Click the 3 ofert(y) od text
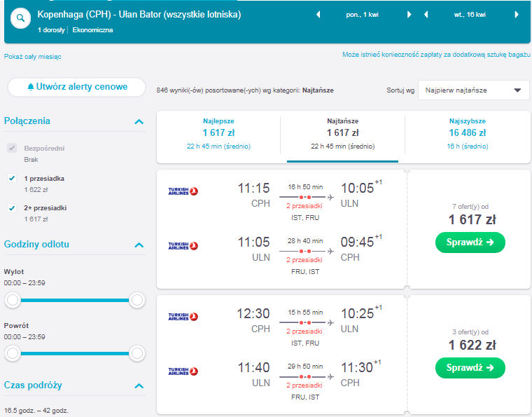 [x=470, y=332]
